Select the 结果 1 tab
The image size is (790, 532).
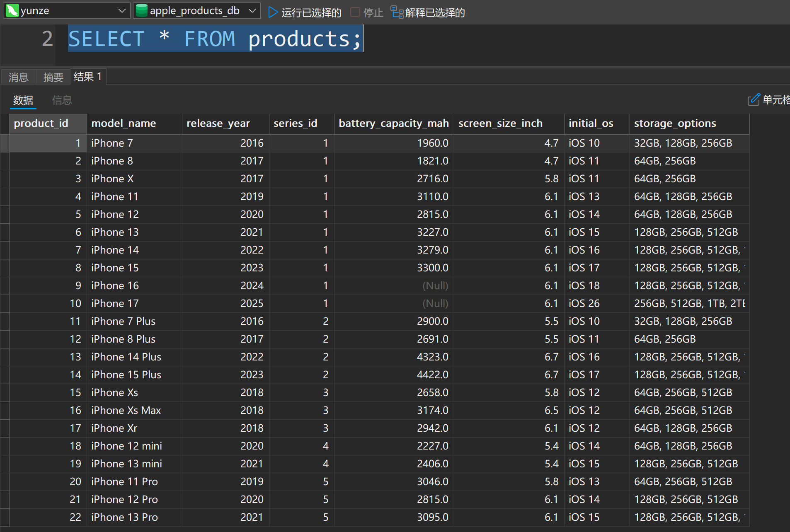click(88, 77)
